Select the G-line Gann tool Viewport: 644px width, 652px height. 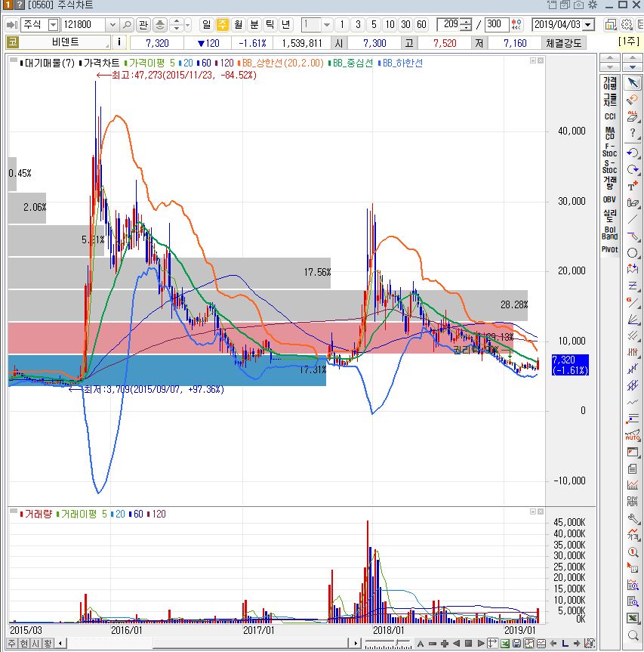coord(633,302)
